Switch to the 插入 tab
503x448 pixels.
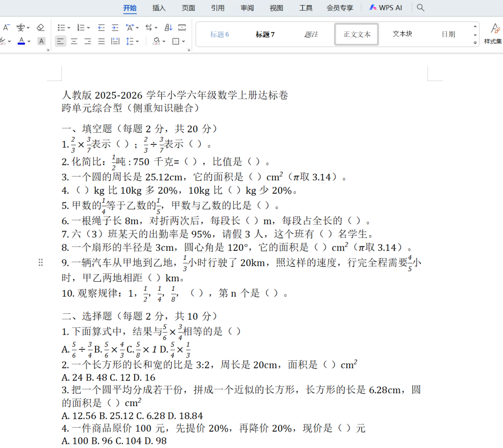pyautogui.click(x=159, y=8)
